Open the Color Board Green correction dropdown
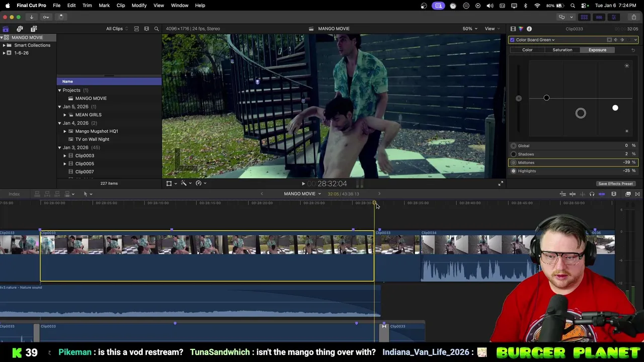Viewport: 644px width, 362px height. 535,40
